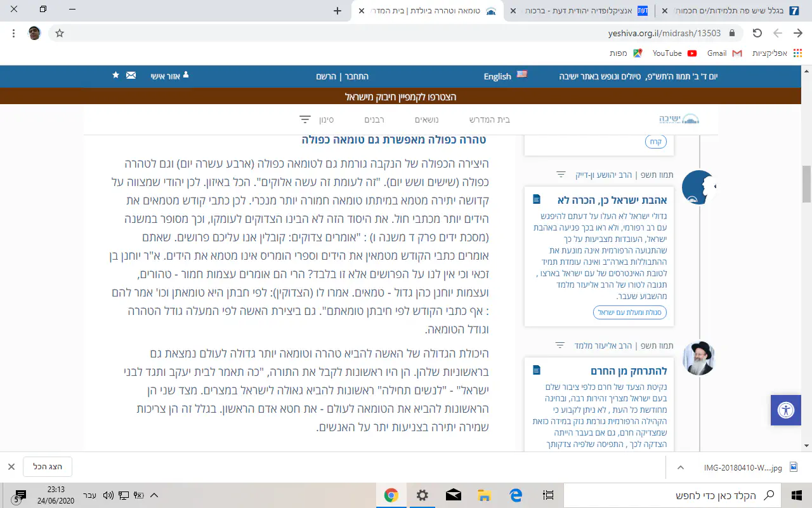Click the הצג הכל button in downloads bar

(x=48, y=467)
